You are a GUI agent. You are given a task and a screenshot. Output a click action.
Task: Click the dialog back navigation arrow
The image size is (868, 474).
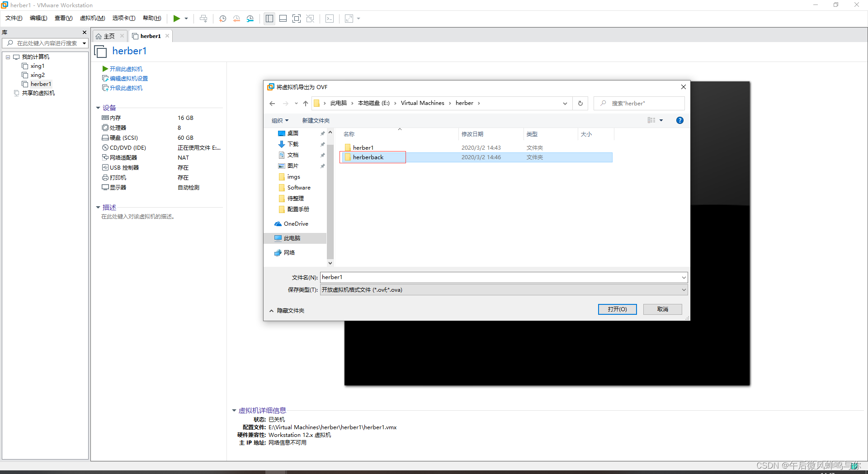(272, 103)
